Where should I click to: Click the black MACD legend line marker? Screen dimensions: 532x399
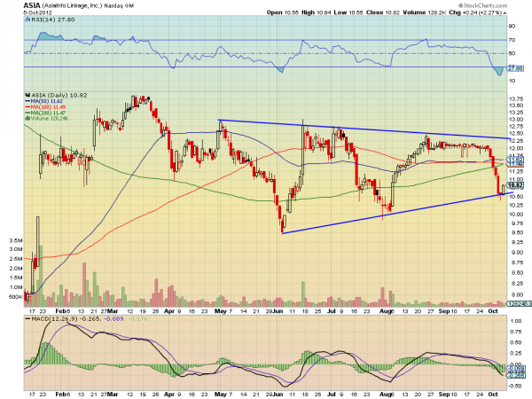point(27,319)
